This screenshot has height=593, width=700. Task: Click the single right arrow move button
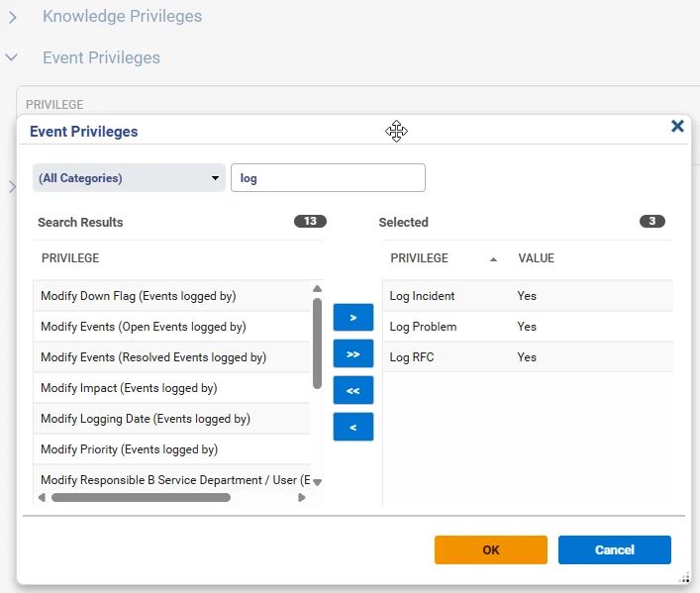pos(352,317)
